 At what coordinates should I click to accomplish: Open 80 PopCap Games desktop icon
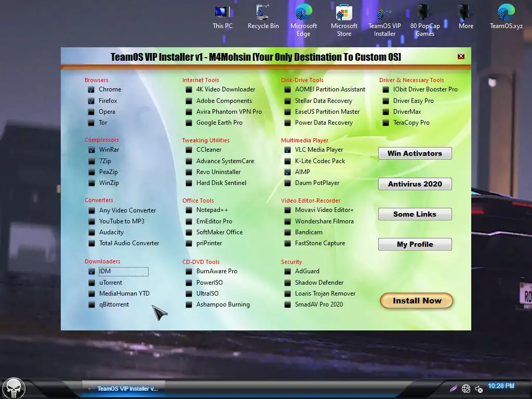(425, 20)
